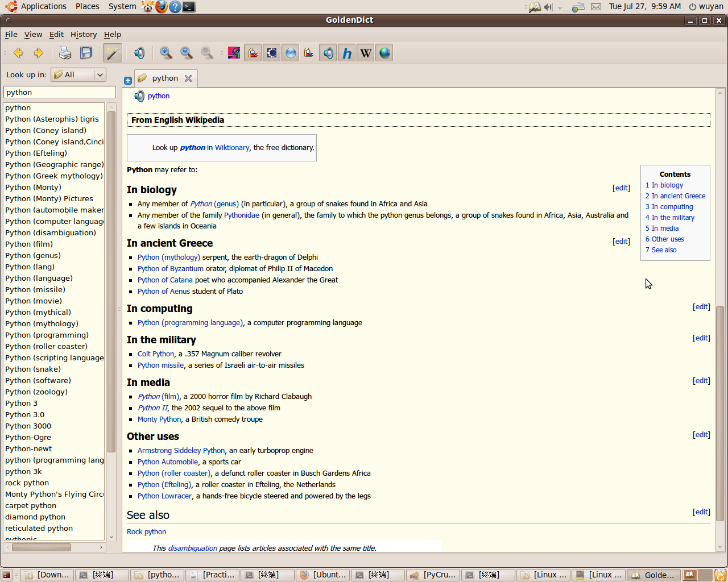Open the System menu

click(122, 6)
